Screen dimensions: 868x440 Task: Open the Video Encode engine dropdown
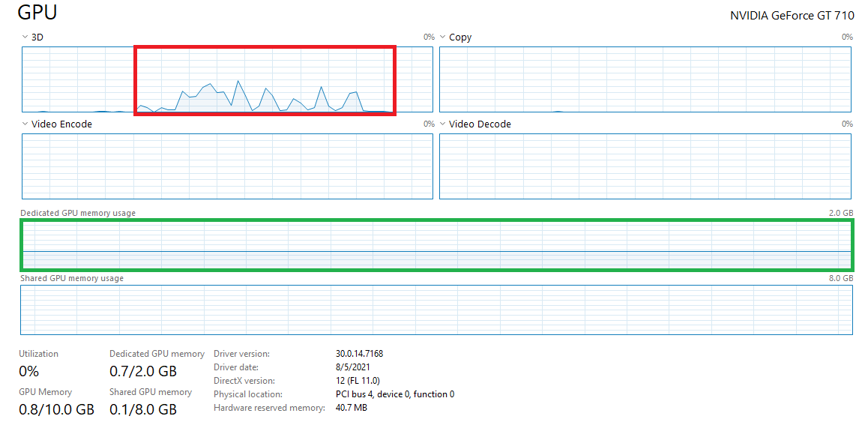click(x=25, y=124)
